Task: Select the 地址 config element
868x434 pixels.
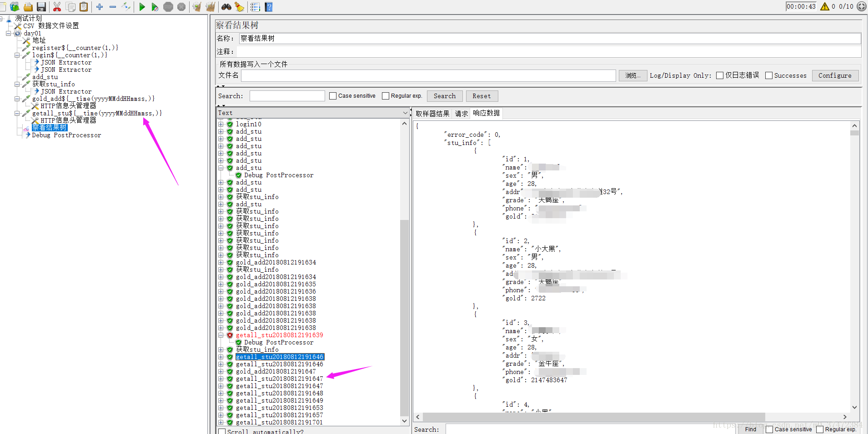Action: point(39,40)
